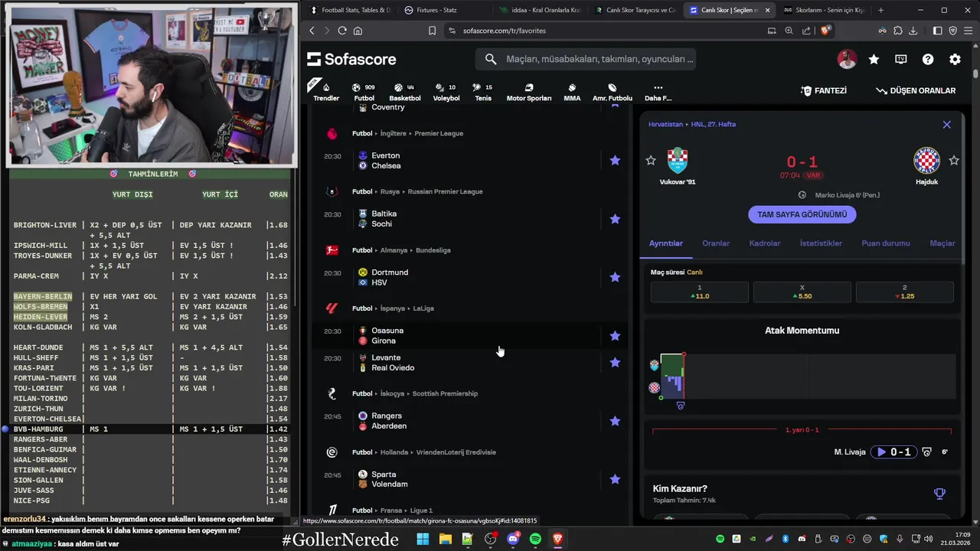The height and width of the screenshot is (551, 980).
Task: Open Spotify from the taskbar
Action: 535,540
